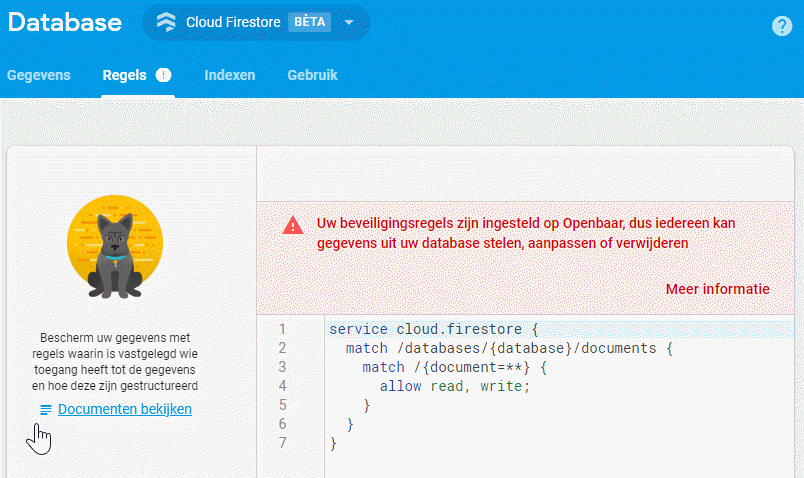
Task: Open the Indexen tab
Action: [x=229, y=75]
